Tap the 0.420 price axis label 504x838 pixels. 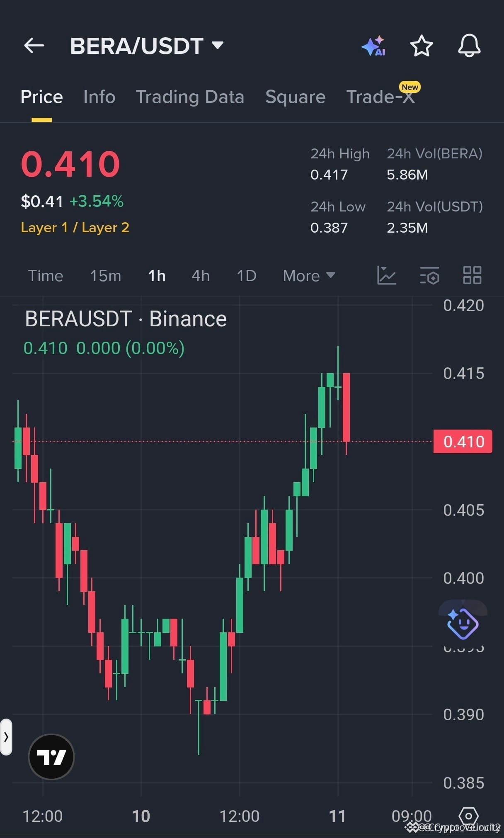(x=463, y=306)
